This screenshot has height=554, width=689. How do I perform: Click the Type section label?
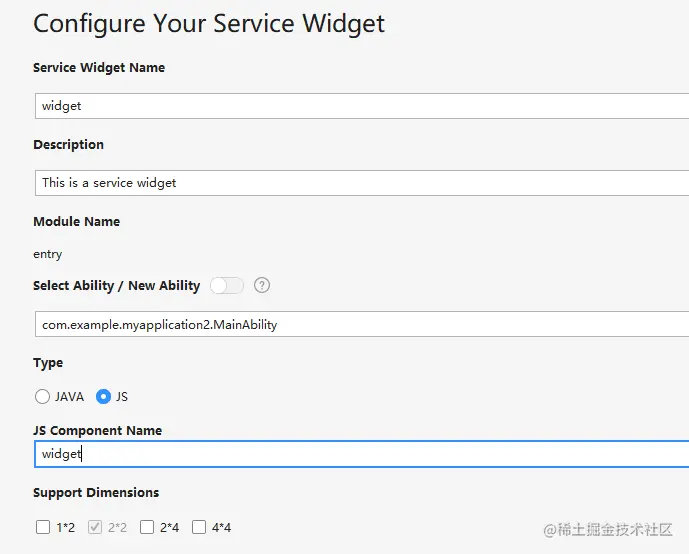tap(48, 363)
